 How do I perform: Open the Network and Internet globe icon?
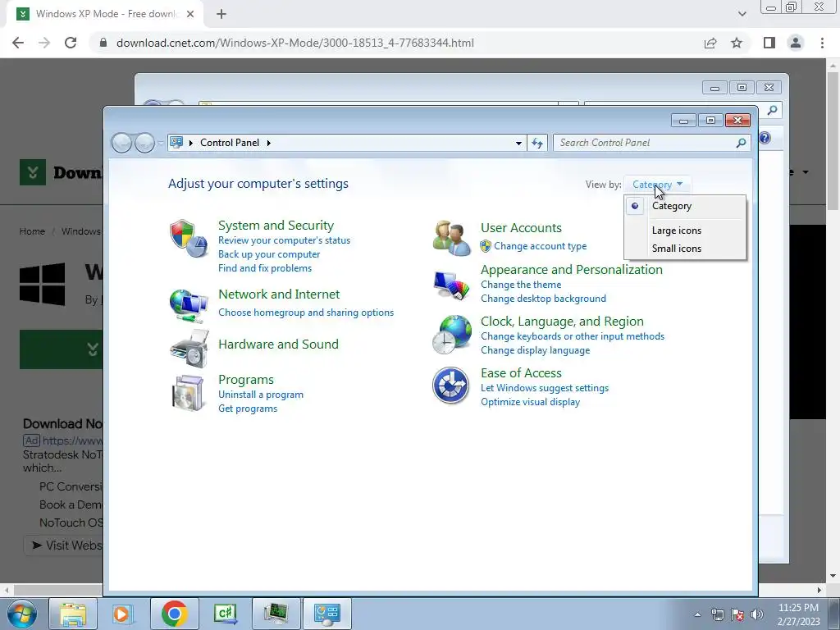(189, 305)
